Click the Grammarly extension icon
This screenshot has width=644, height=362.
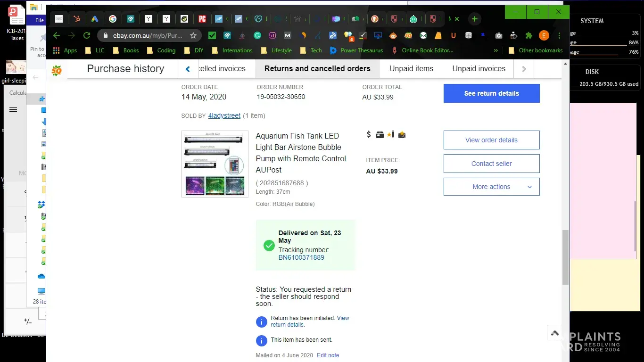[257, 35]
